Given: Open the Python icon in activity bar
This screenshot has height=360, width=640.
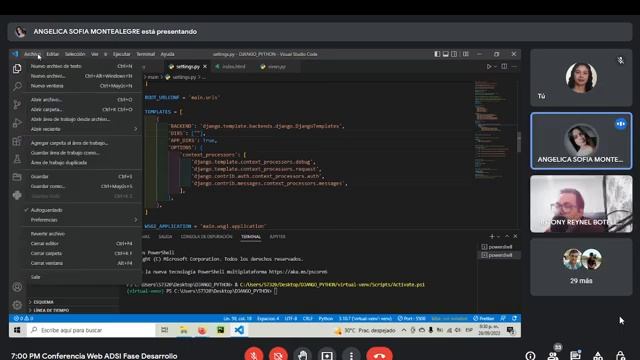Looking at the screenshot, I should (x=17, y=195).
